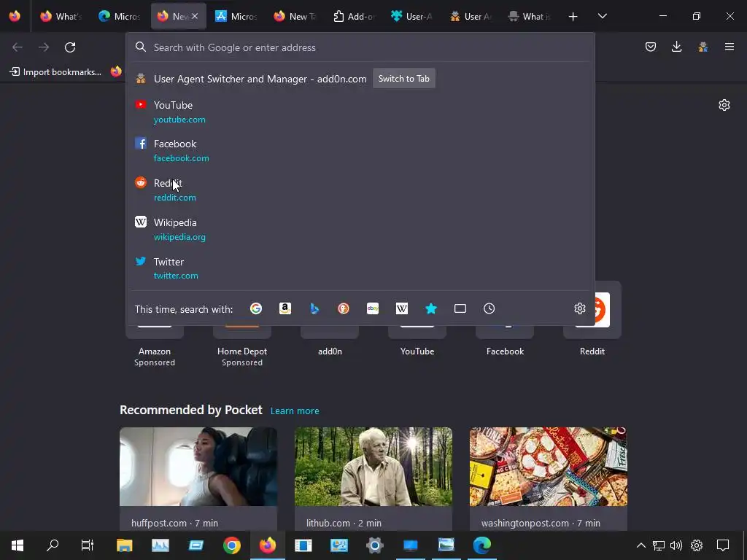This screenshot has height=560, width=747.
Task: Open the Firefox application menu
Action: [729, 47]
